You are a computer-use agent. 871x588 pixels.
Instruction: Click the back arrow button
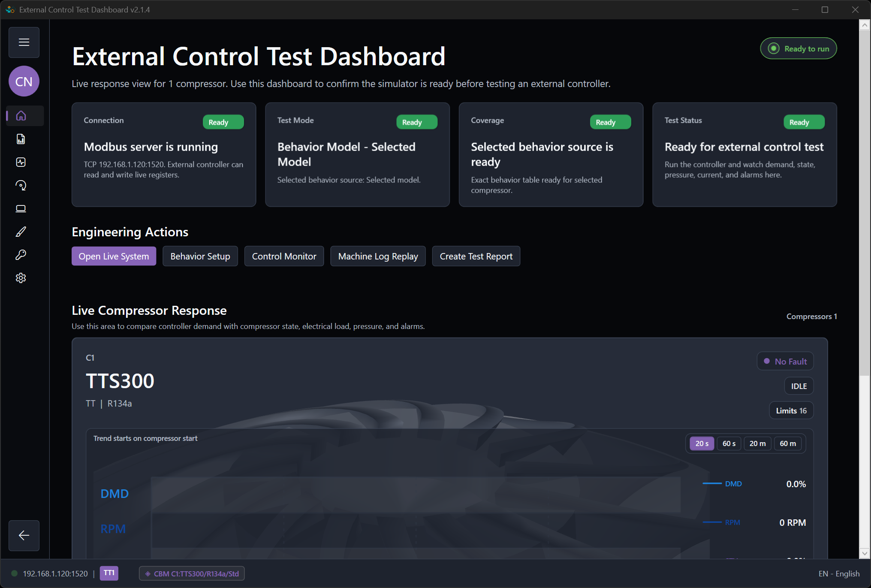click(x=24, y=535)
